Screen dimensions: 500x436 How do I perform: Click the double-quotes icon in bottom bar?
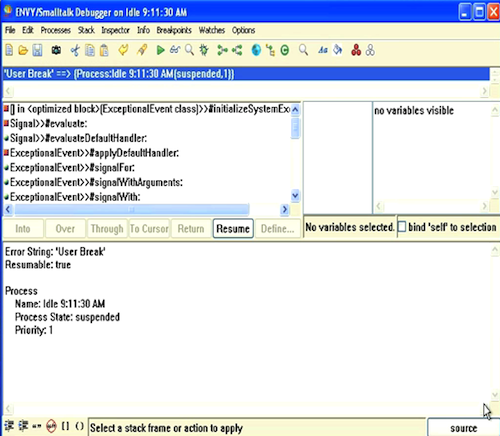[37, 426]
